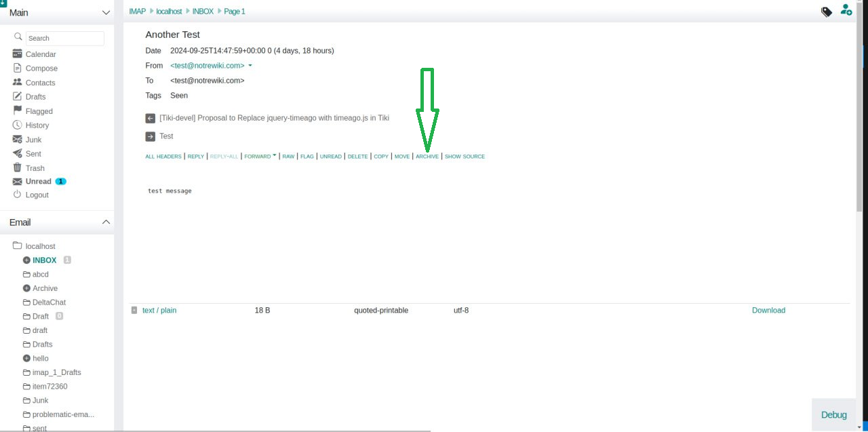Open the Junk mail icon
This screenshot has height=432, width=868.
[x=16, y=139]
